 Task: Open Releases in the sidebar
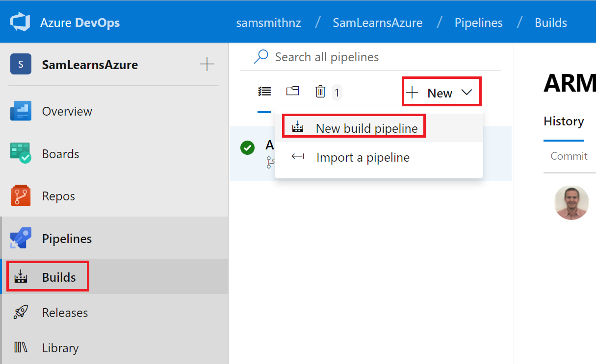pyautogui.click(x=65, y=313)
